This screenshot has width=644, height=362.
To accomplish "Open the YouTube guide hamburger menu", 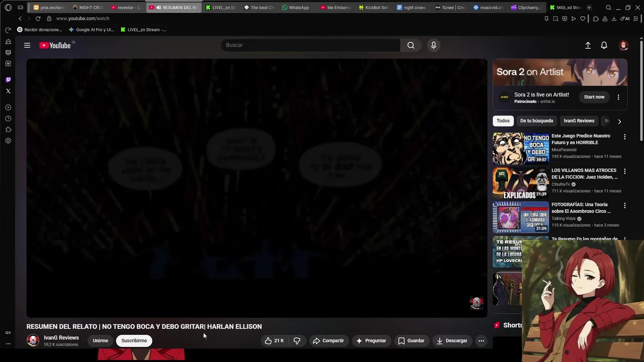I will (x=27, y=45).
